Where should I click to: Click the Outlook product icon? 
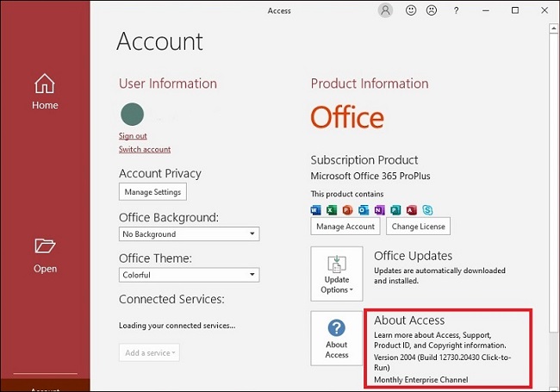click(364, 210)
